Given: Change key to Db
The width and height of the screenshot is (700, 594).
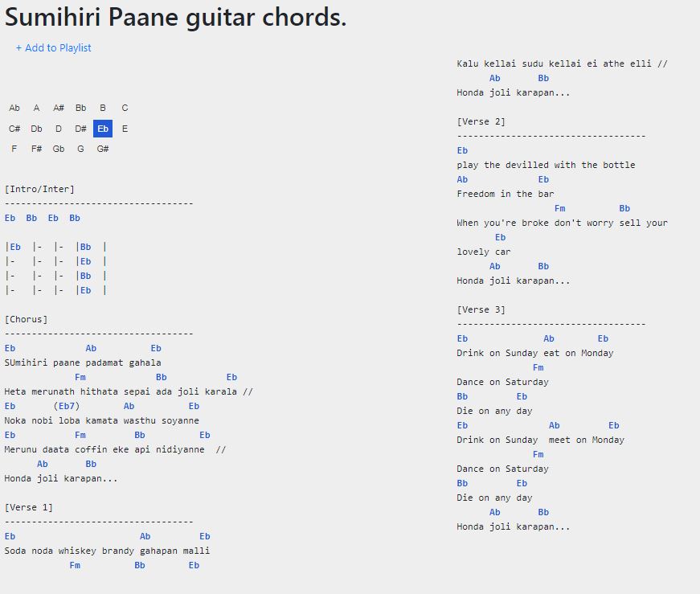Looking at the screenshot, I should (37, 129).
